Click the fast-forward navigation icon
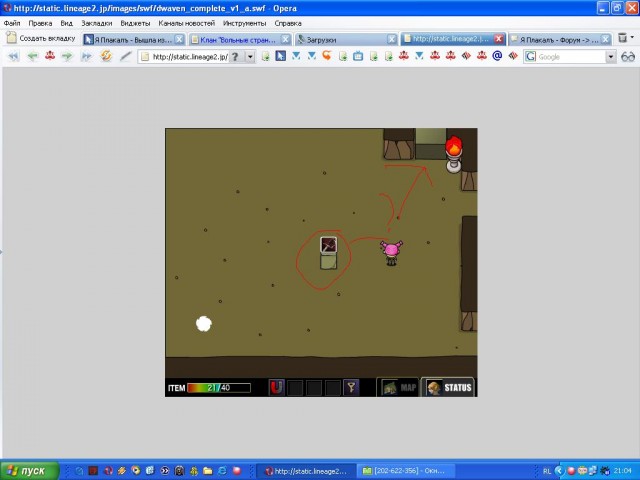The height and width of the screenshot is (480, 640). click(x=86, y=56)
